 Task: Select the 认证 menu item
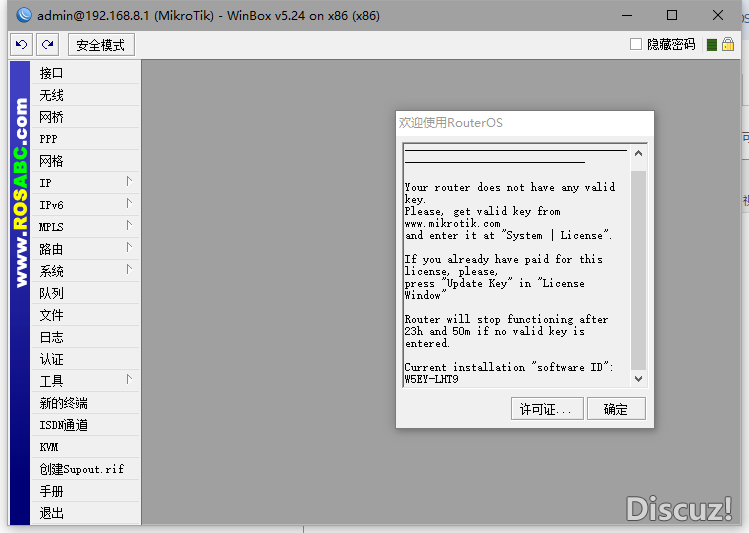pyautogui.click(x=86, y=359)
